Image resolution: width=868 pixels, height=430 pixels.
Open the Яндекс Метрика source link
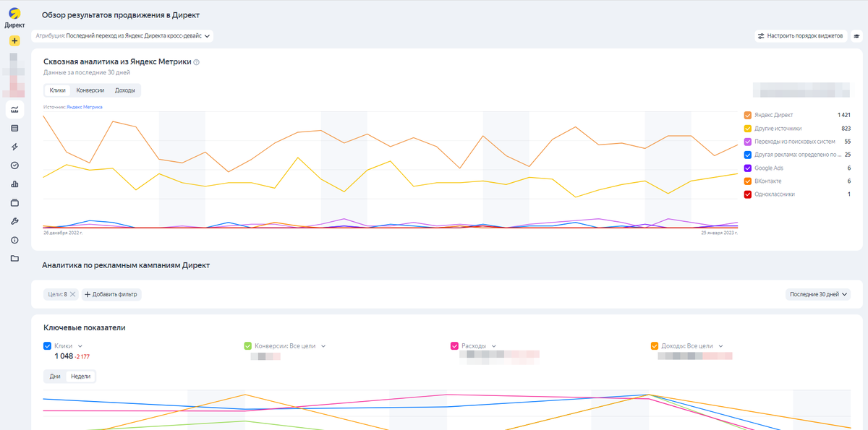(x=84, y=107)
